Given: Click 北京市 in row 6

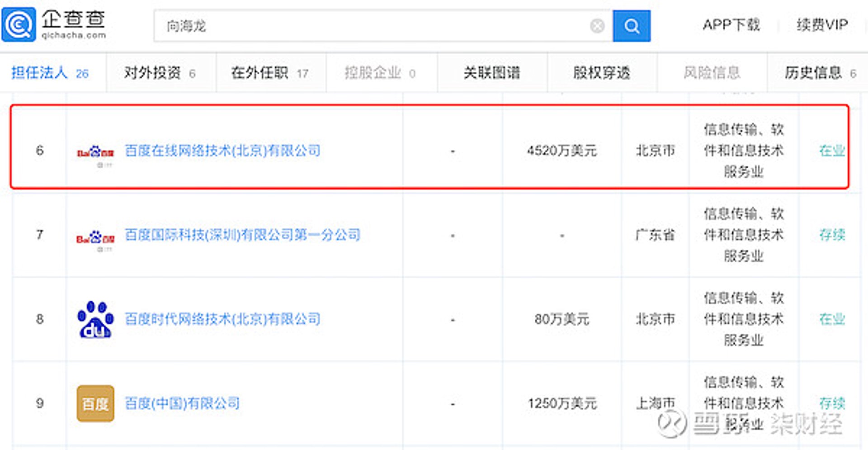Looking at the screenshot, I should (x=655, y=151).
